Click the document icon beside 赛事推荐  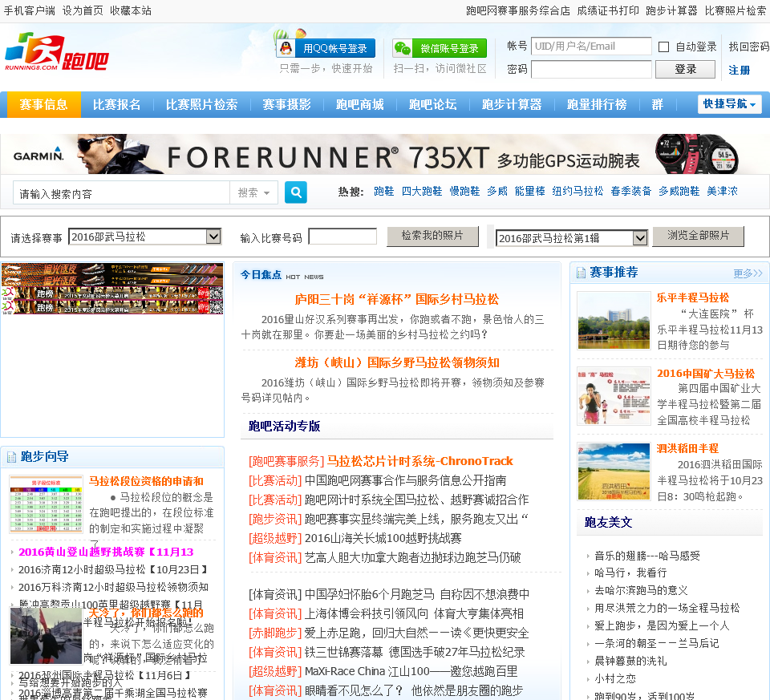tap(581, 273)
